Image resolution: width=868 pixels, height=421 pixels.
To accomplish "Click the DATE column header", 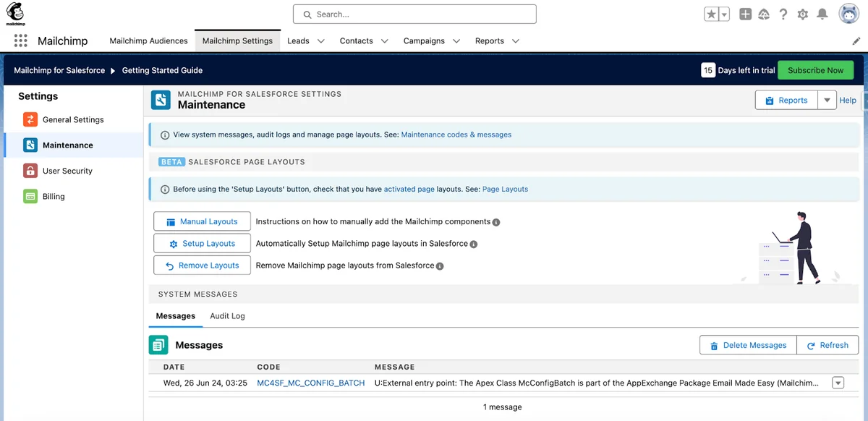I will 174,367.
